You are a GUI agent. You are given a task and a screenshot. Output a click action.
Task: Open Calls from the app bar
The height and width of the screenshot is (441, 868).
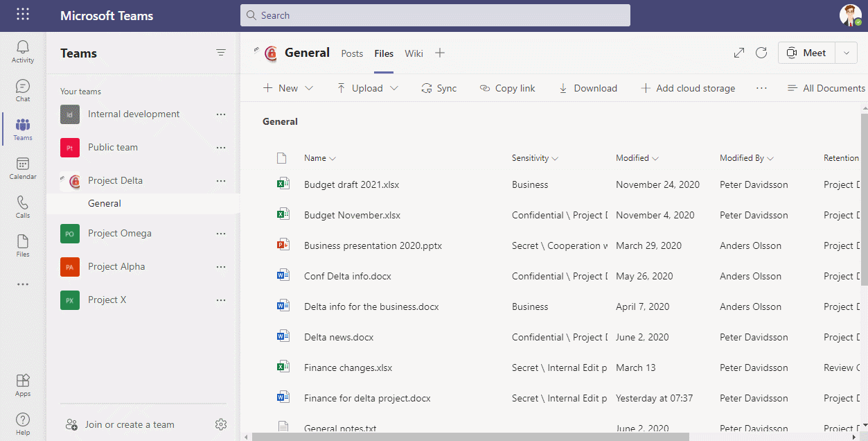[23, 206]
